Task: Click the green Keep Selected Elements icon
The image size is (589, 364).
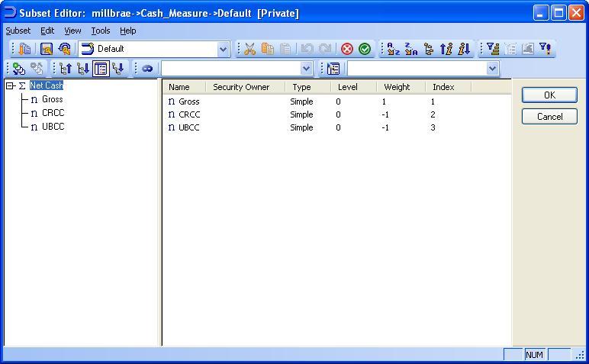Action: point(365,49)
